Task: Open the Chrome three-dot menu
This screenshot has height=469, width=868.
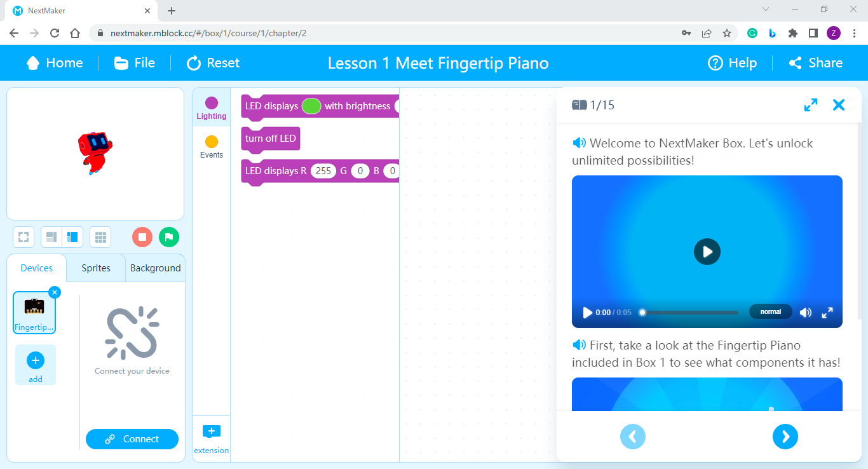Action: [854, 33]
